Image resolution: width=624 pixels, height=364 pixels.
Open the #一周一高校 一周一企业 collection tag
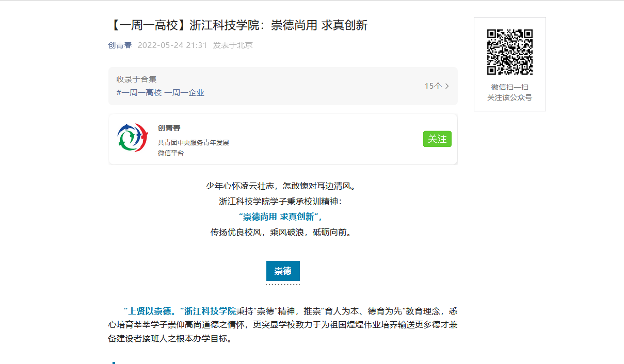point(160,93)
